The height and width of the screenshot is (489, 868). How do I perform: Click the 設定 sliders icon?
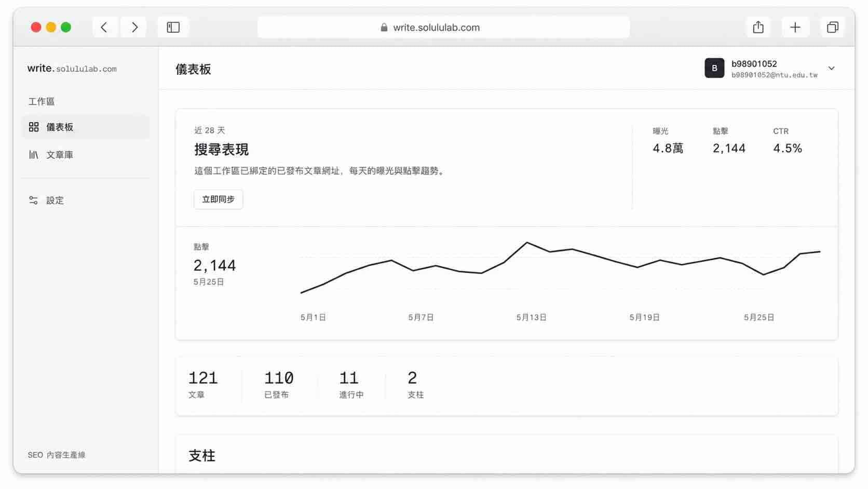[34, 200]
